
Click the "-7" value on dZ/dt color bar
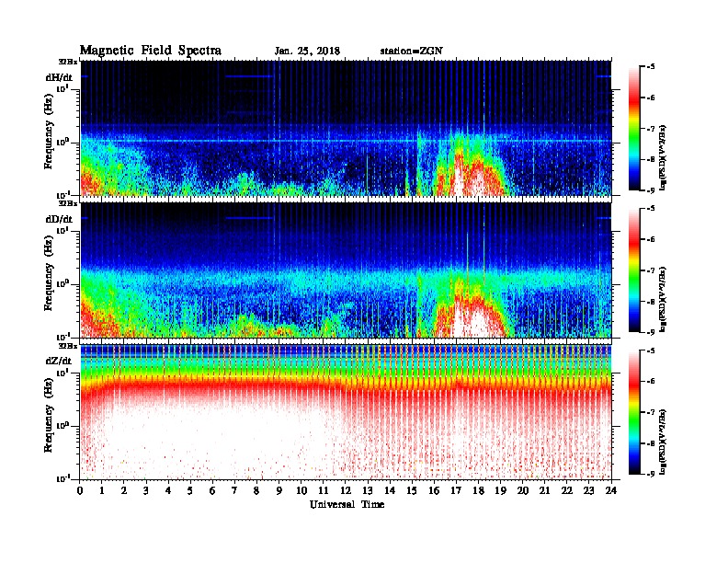650,412
